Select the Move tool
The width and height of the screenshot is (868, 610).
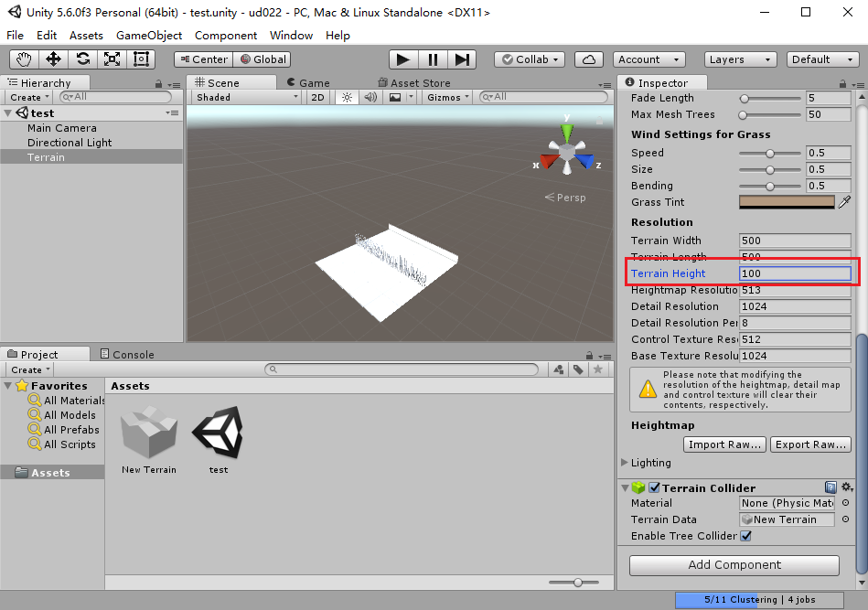tap(53, 59)
